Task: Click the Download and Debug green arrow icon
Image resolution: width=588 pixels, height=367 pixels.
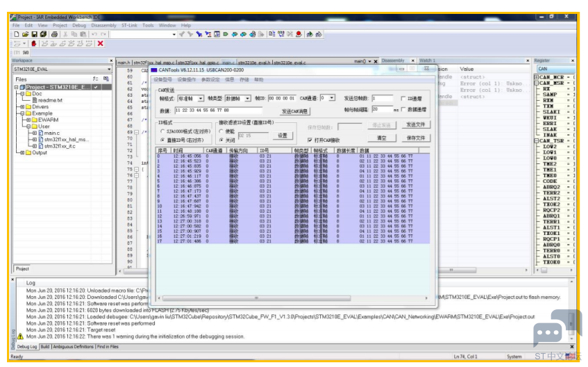Action: pos(310,34)
